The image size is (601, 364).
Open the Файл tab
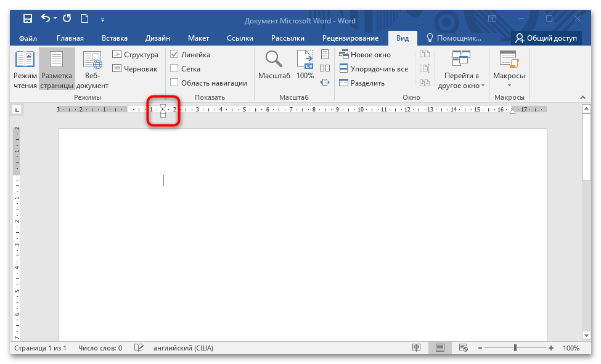[x=28, y=38]
